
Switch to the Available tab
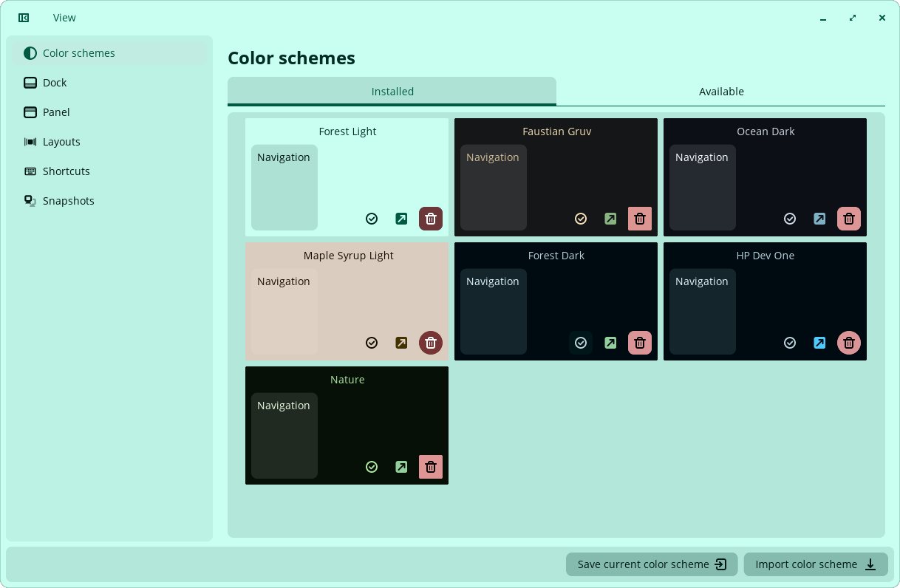[x=721, y=92]
